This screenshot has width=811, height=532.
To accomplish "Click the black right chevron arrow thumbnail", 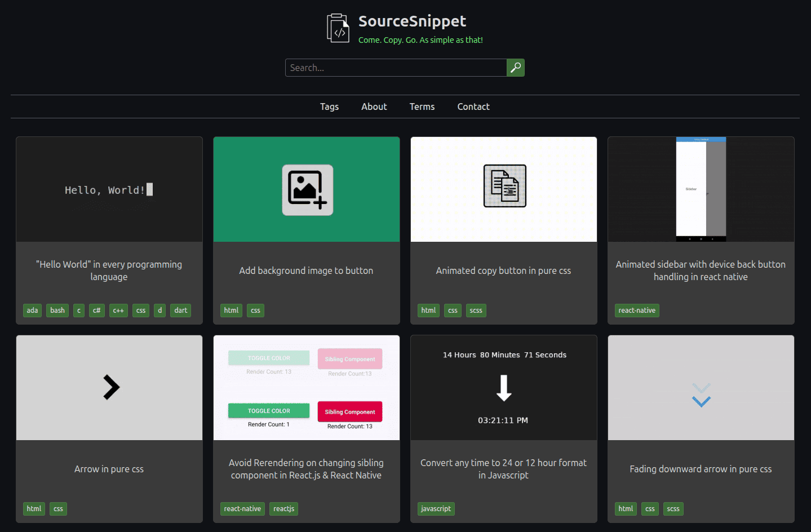I will (111, 388).
